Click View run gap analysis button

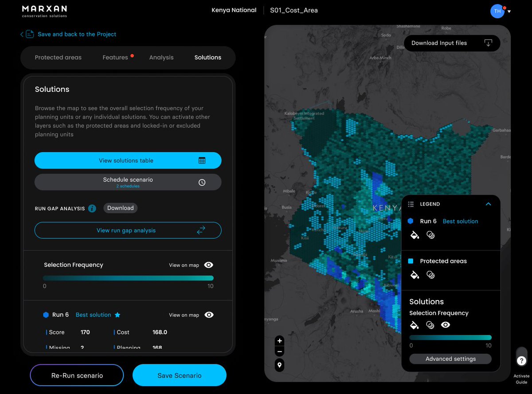click(x=128, y=230)
